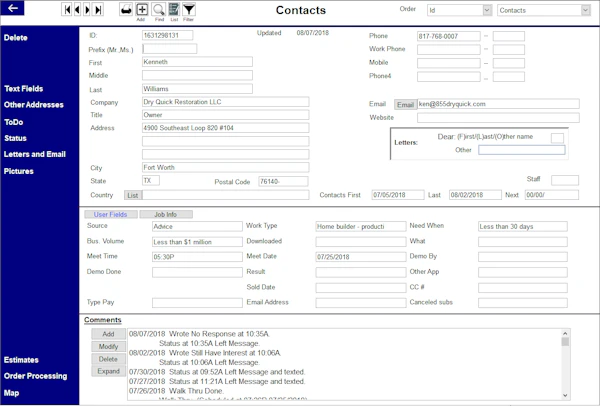600x406 pixels.
Task: Open the Order Id dropdown
Action: [x=487, y=10]
